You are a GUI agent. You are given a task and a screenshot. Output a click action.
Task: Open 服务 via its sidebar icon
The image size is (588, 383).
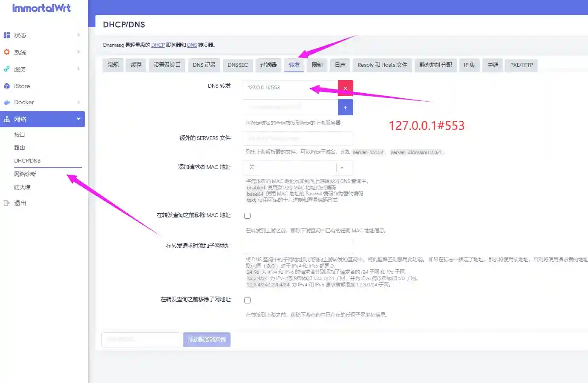[6, 69]
